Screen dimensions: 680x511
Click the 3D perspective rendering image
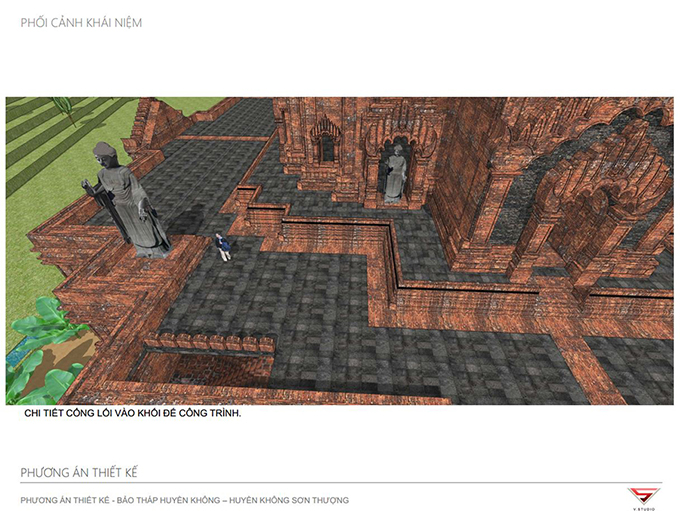pos(340,250)
